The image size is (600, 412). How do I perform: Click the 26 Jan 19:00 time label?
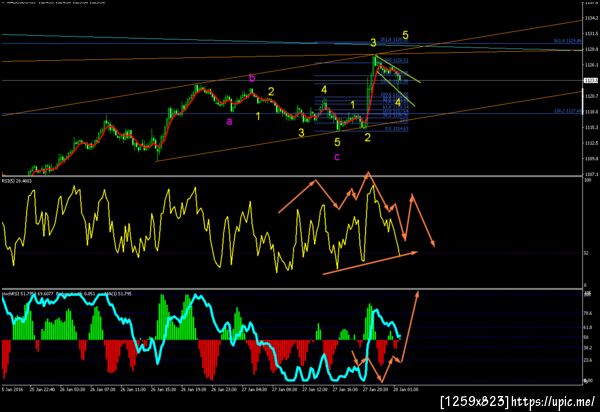194,389
